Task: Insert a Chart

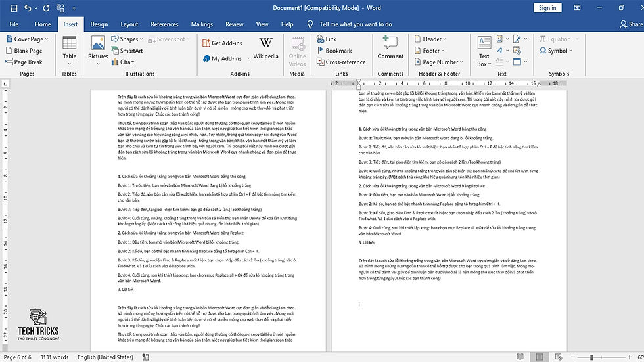Action: click(x=123, y=62)
